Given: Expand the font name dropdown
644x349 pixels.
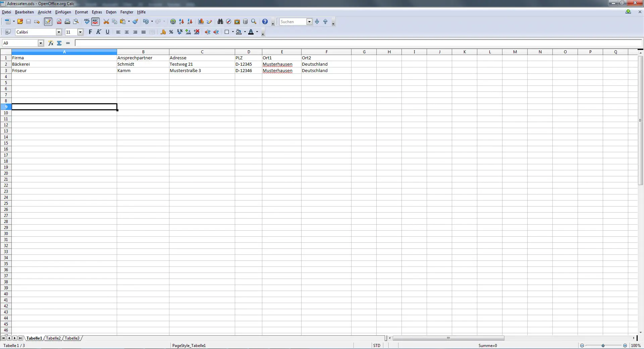Looking at the screenshot, I should [x=59, y=32].
